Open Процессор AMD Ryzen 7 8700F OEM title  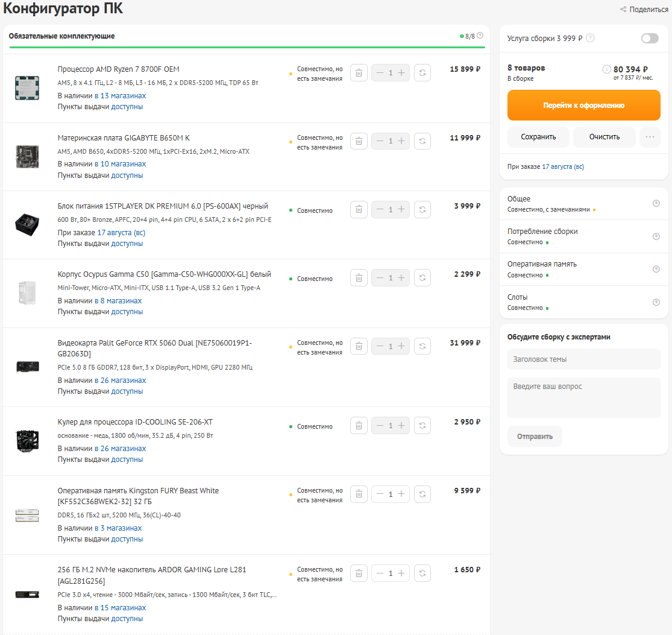pos(118,69)
